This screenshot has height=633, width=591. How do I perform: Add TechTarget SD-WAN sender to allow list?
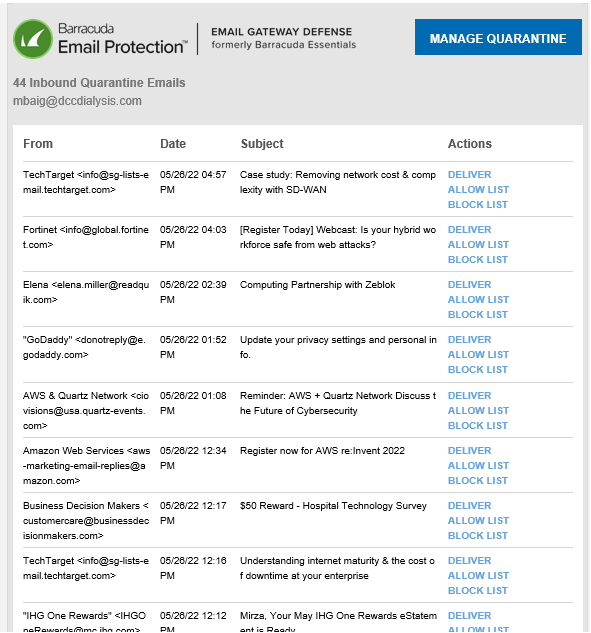point(478,190)
